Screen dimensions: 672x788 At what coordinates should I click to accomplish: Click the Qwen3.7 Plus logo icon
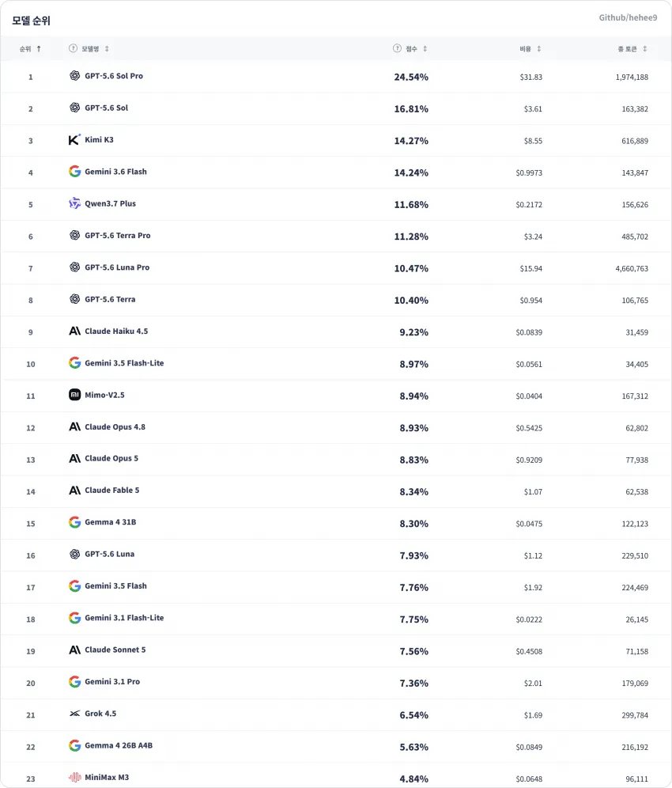75,203
